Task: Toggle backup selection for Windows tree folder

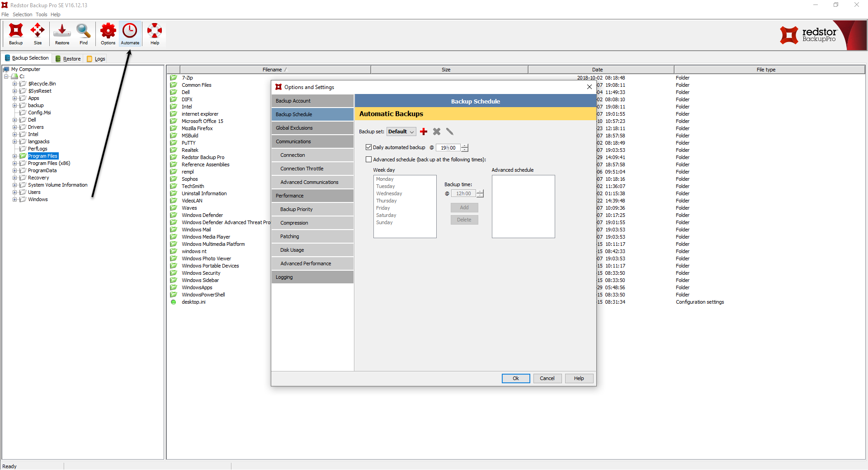Action: coord(23,199)
